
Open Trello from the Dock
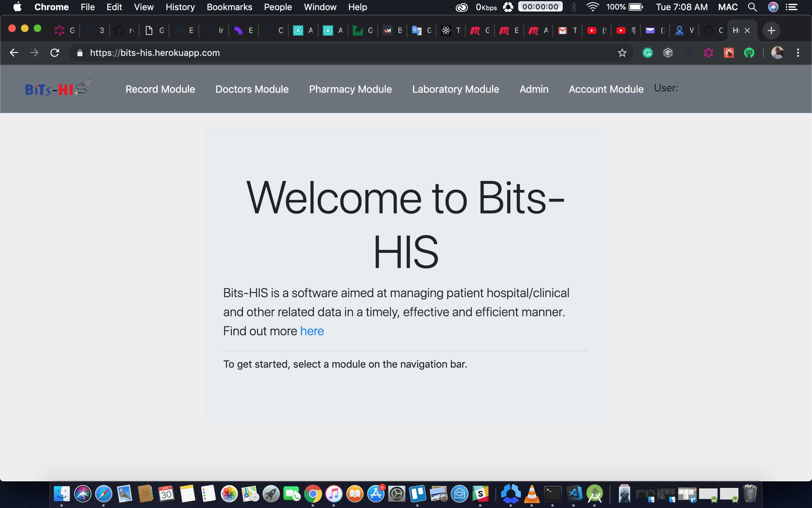click(417, 494)
